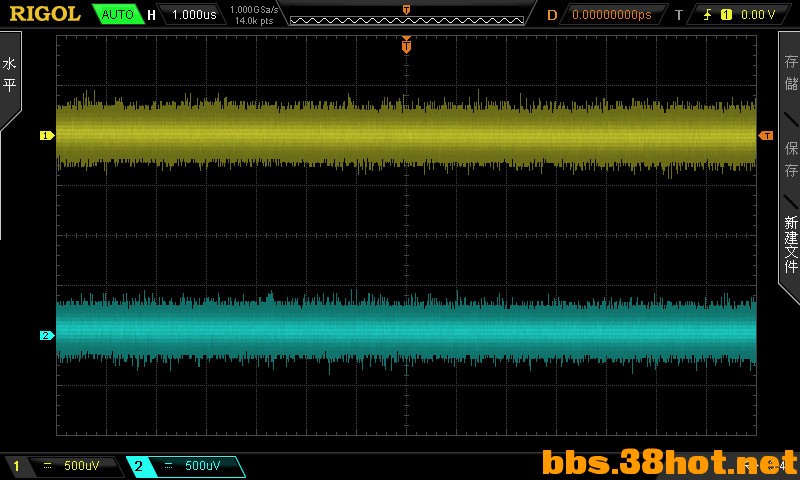Click the orange trigger level marker at right
This screenshot has height=480, width=800.
[766, 136]
